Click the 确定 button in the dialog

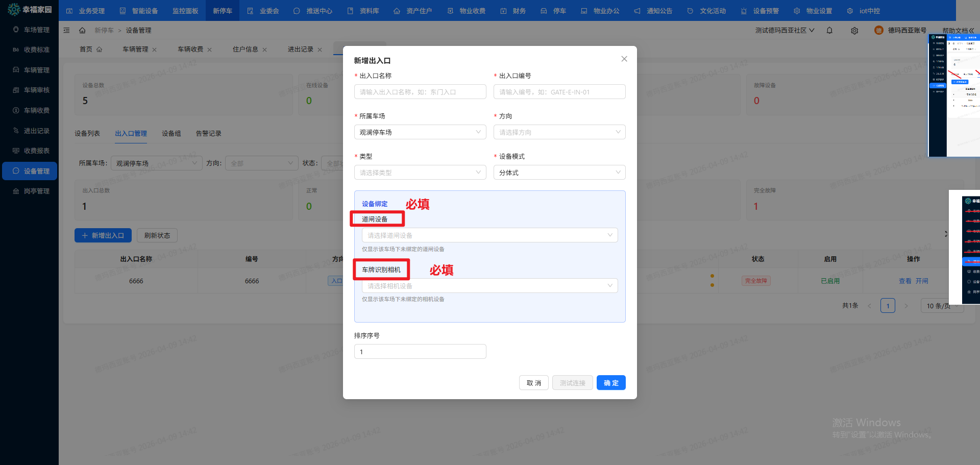click(610, 383)
